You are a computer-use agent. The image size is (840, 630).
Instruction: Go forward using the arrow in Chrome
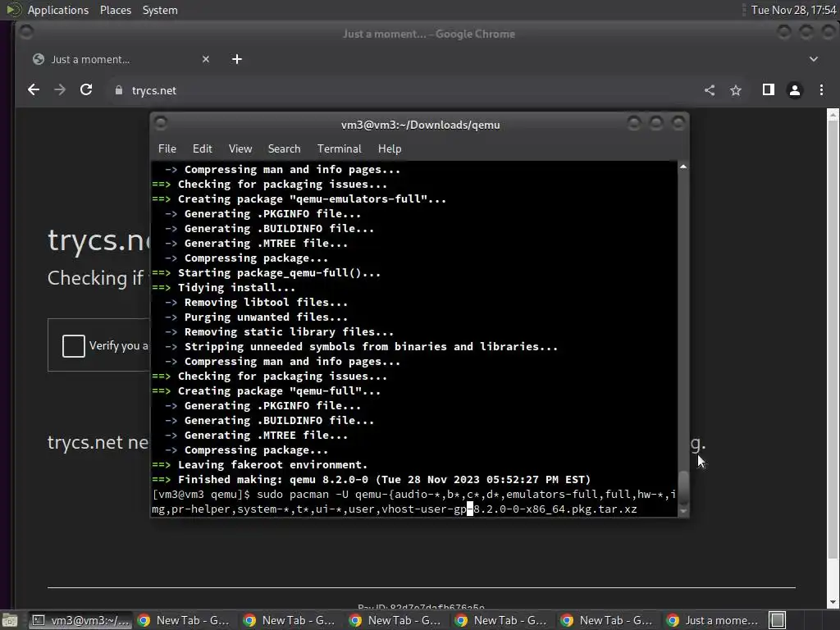coord(60,90)
